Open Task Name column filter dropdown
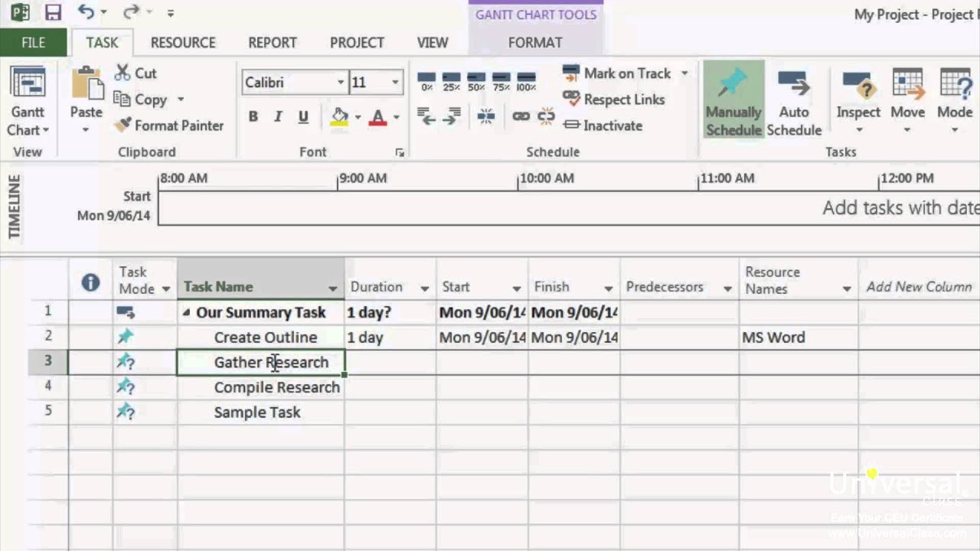The width and height of the screenshot is (980, 551). (333, 289)
